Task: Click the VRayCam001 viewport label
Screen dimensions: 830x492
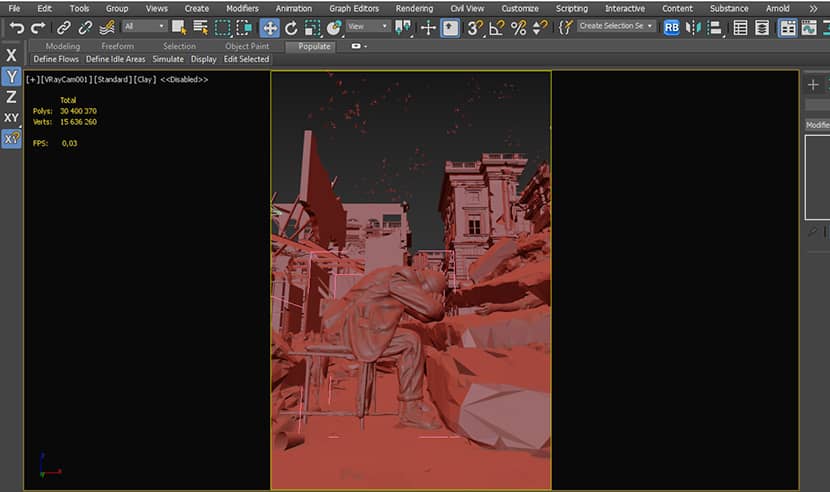Action: 67,79
